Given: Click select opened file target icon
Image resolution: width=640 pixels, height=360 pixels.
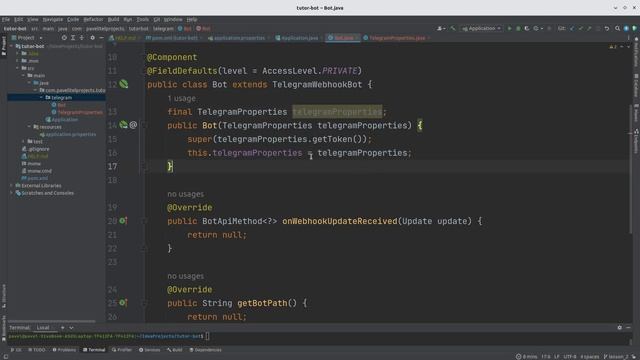Looking at the screenshot, I should click(64, 38).
